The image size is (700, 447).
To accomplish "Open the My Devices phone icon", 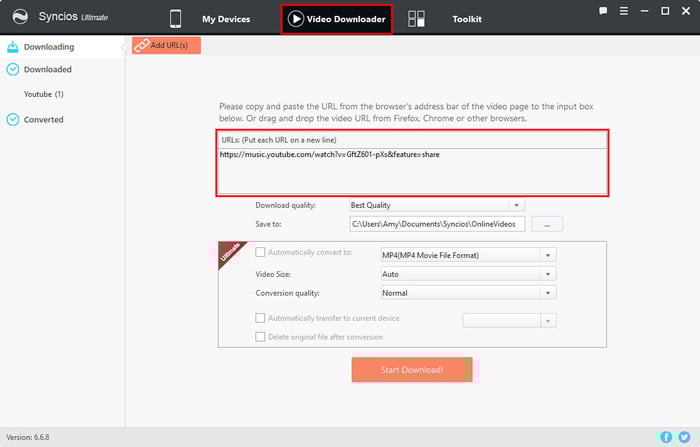I will tap(175, 19).
